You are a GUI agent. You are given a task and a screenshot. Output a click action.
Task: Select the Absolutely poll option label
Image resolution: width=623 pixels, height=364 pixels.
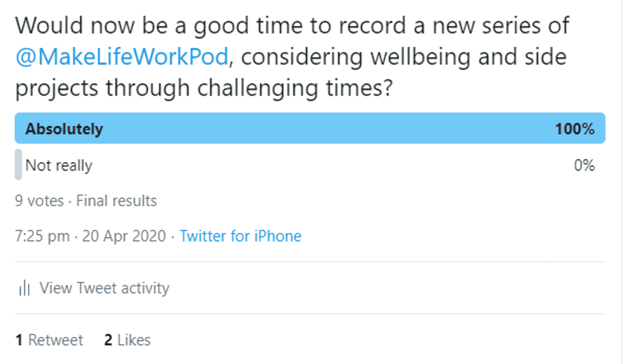pos(64,129)
